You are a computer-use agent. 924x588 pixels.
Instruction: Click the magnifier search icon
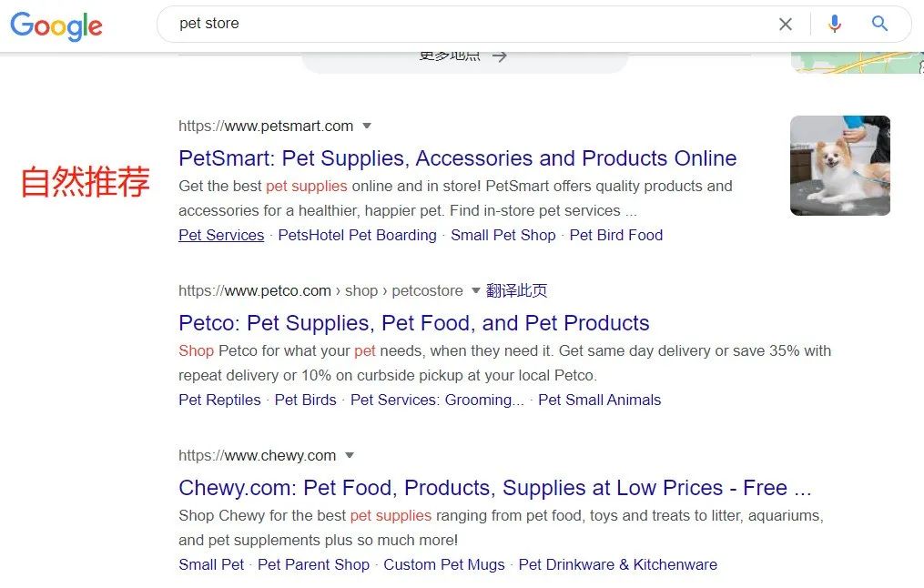[x=879, y=25]
